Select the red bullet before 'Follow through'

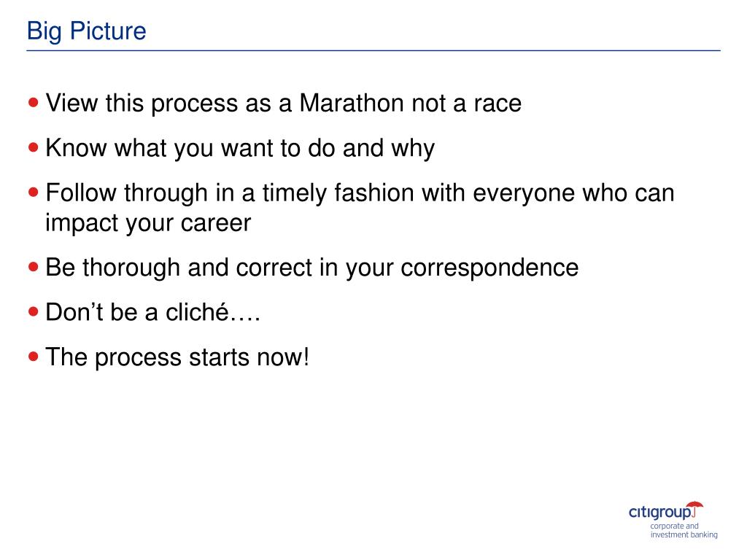(33, 192)
